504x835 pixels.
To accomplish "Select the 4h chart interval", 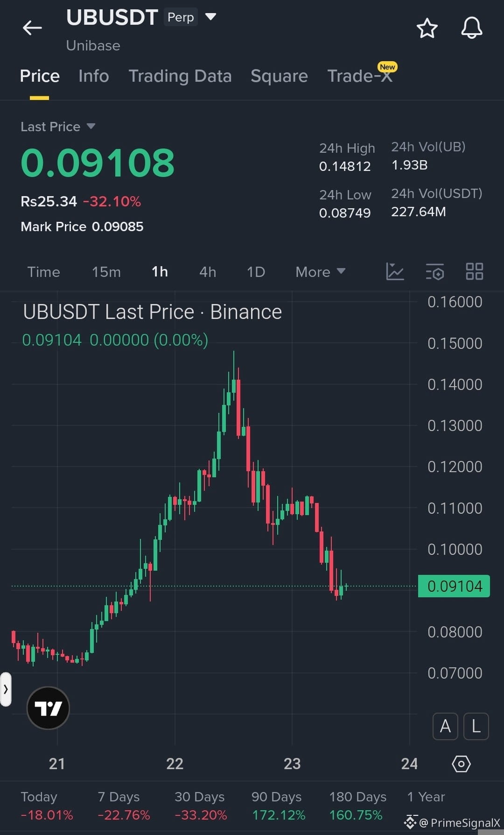I will point(208,272).
